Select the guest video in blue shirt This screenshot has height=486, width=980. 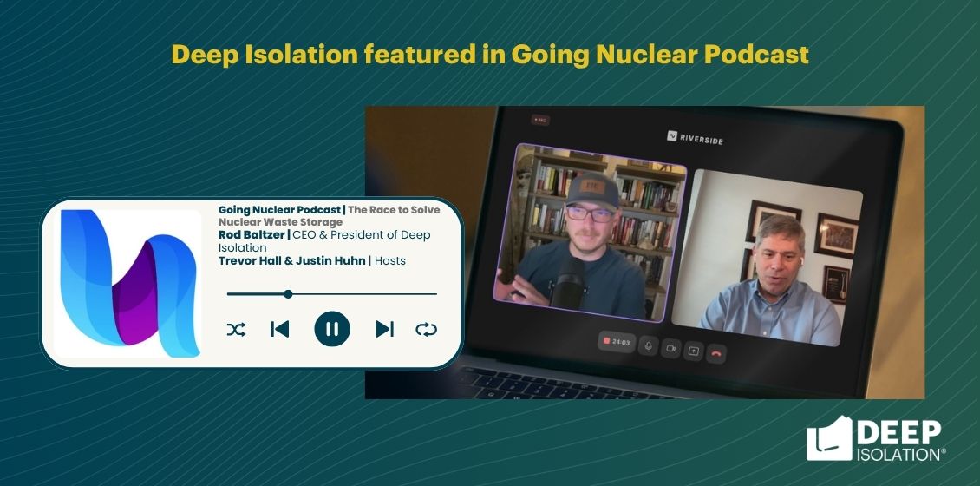click(767, 258)
